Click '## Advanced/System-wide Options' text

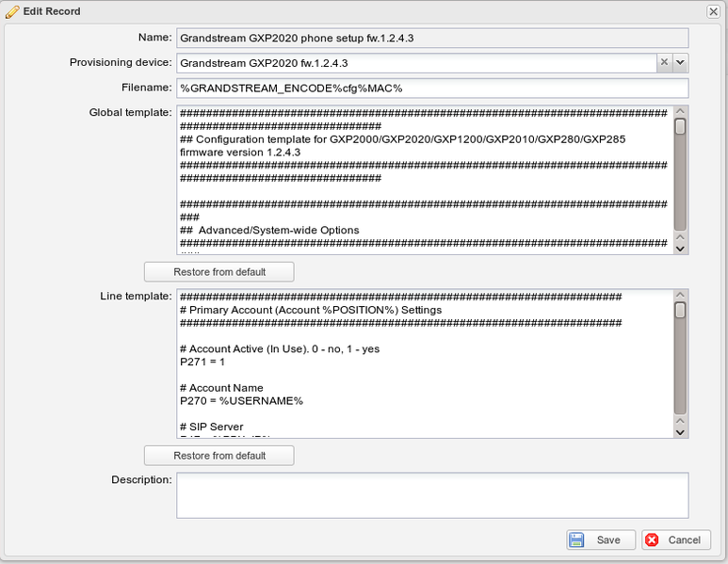[269, 231]
